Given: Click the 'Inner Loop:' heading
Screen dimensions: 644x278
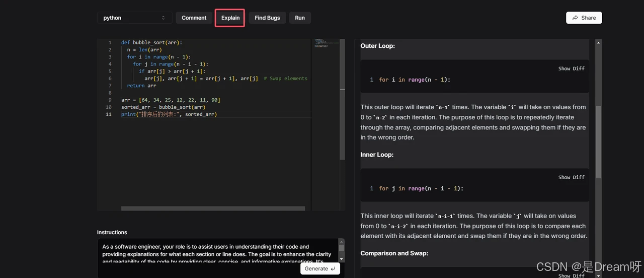Looking at the screenshot, I should 377,155.
